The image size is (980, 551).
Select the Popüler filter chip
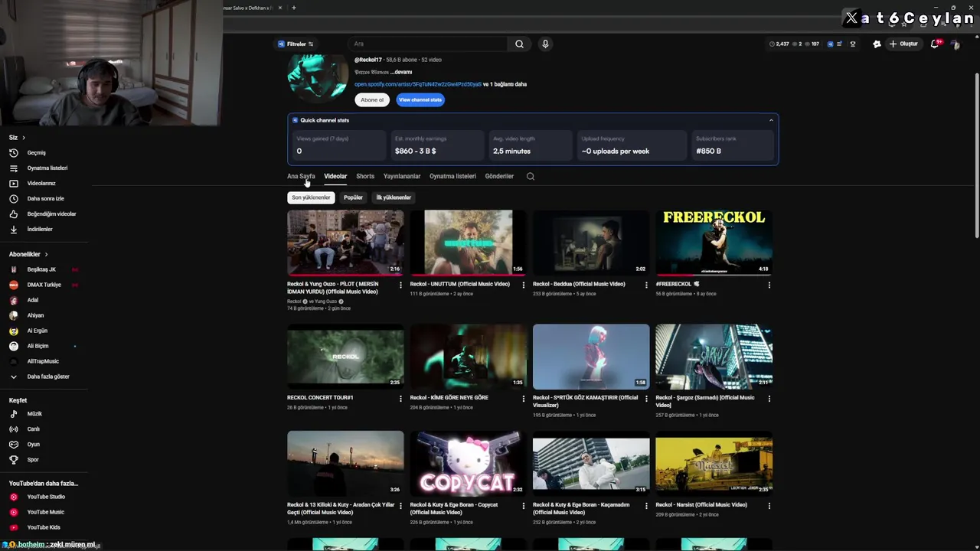[x=353, y=197]
